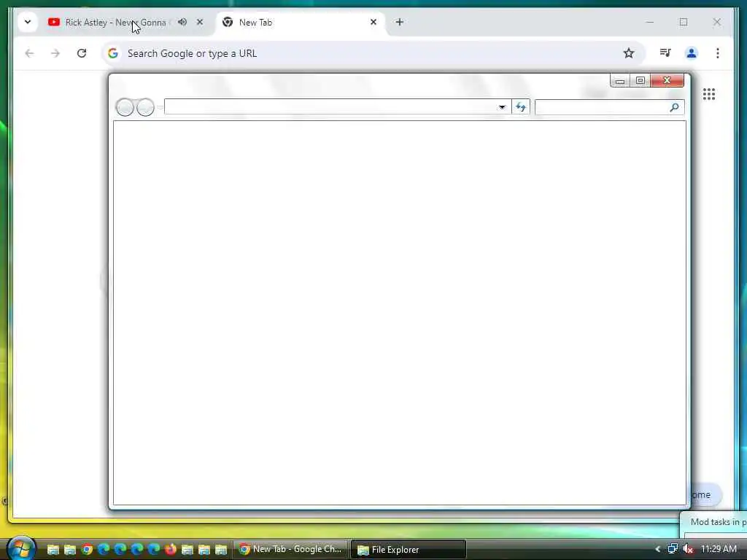Mute audio on the Rick Astley tab
This screenshot has height=560, width=747.
point(182,22)
